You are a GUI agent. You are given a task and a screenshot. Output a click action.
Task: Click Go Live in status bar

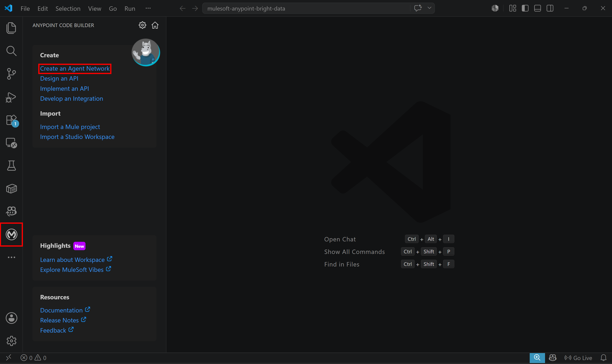tap(578, 358)
